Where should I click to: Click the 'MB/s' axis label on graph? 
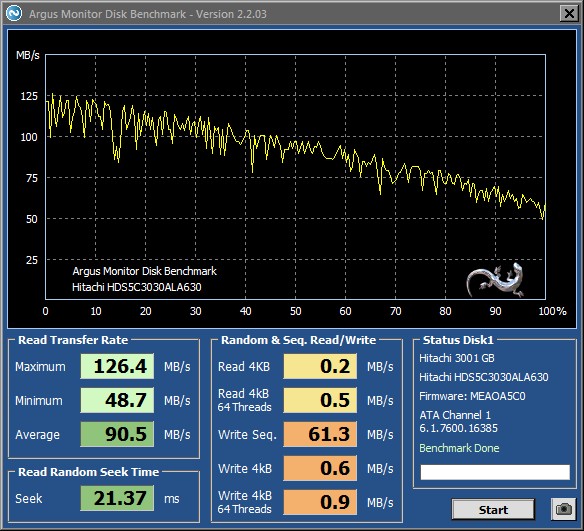(28, 55)
